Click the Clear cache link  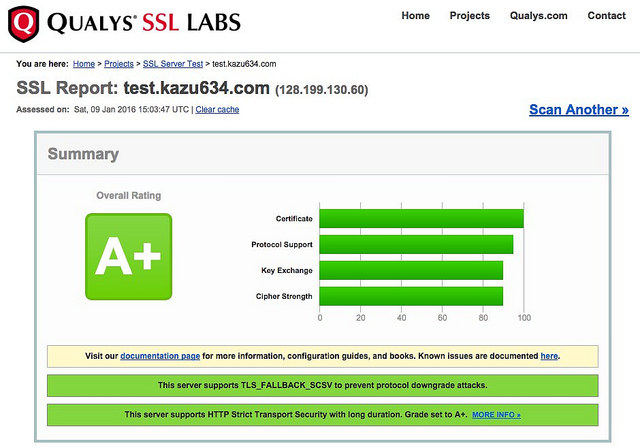(x=217, y=109)
